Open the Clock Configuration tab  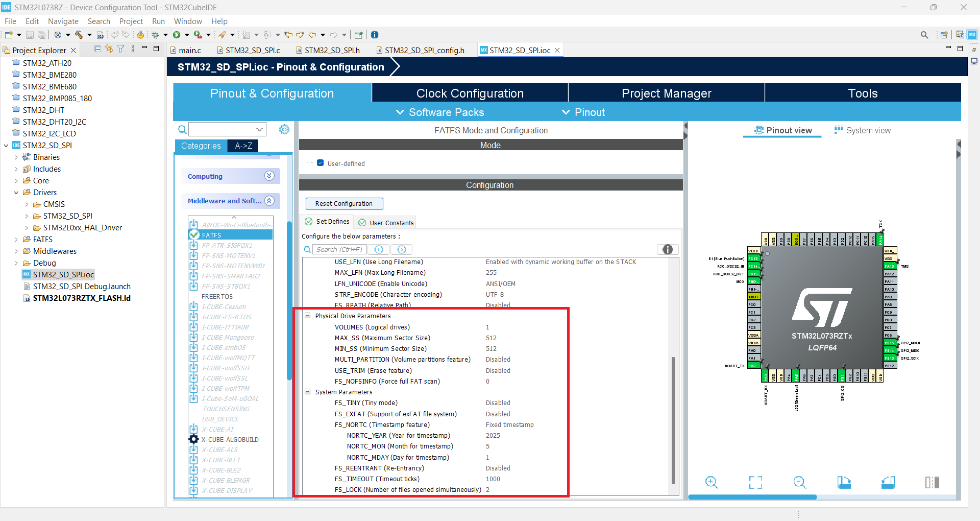470,93
